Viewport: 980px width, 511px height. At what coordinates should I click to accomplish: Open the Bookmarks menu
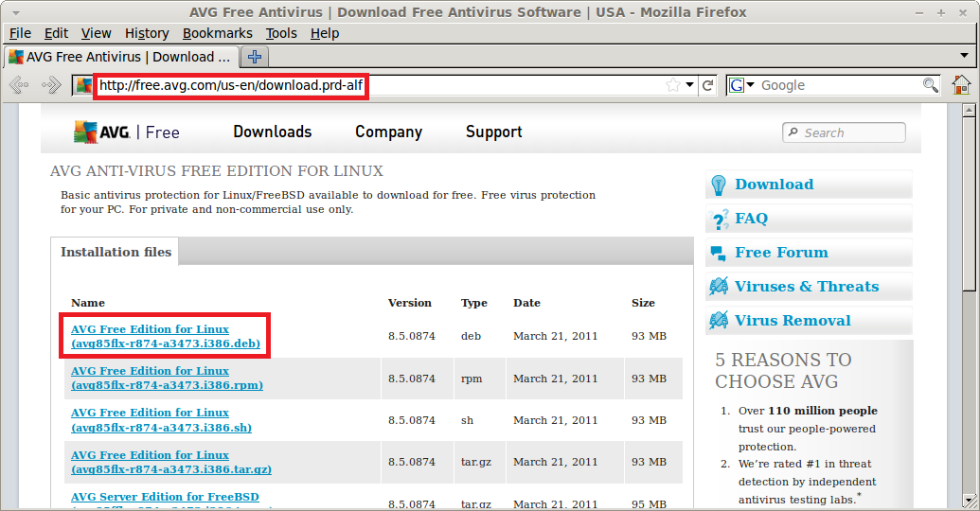coord(218,33)
